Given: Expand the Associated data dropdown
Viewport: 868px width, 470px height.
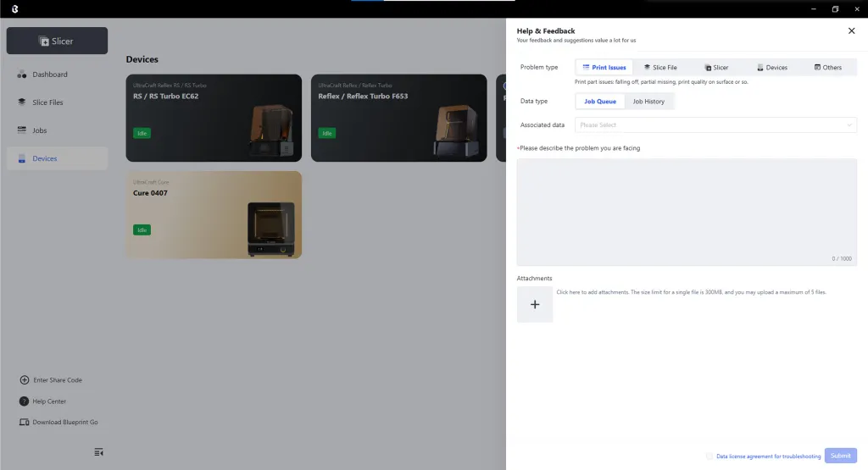Looking at the screenshot, I should coord(715,125).
